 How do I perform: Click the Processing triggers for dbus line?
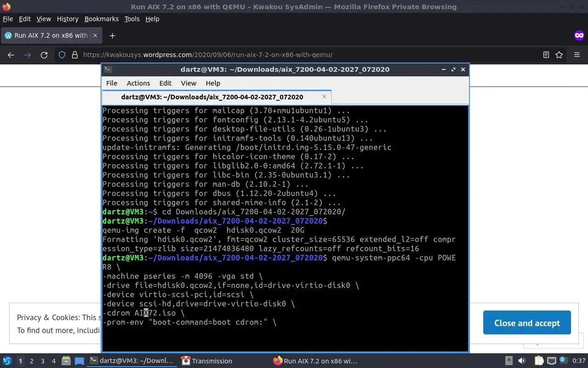coord(219,193)
